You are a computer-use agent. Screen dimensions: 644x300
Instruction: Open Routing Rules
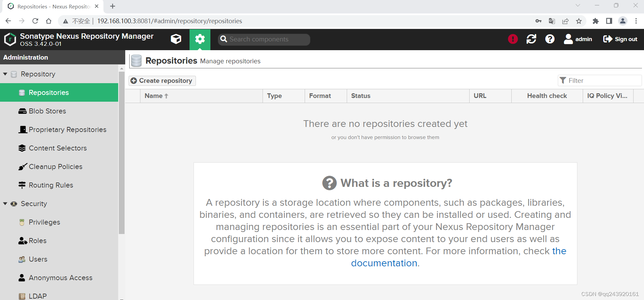click(59, 185)
